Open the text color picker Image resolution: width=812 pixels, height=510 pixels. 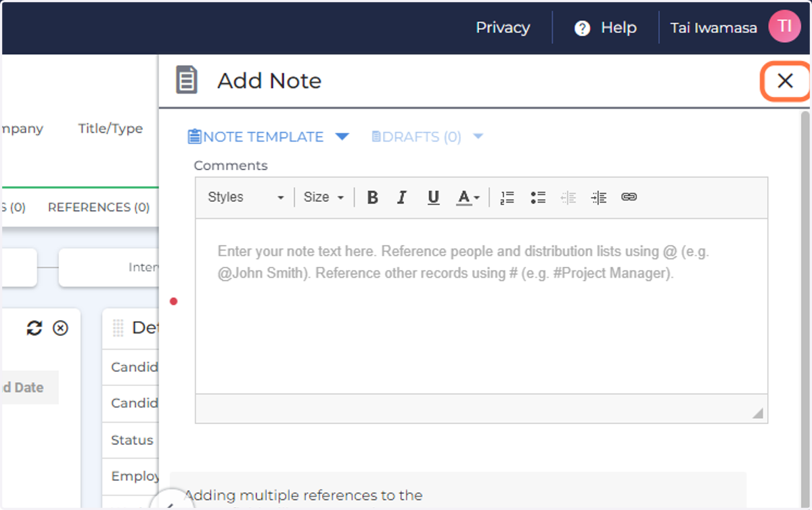point(468,198)
